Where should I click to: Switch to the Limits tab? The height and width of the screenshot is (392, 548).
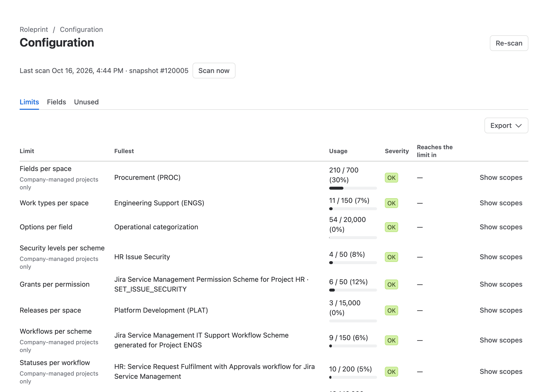pyautogui.click(x=29, y=102)
